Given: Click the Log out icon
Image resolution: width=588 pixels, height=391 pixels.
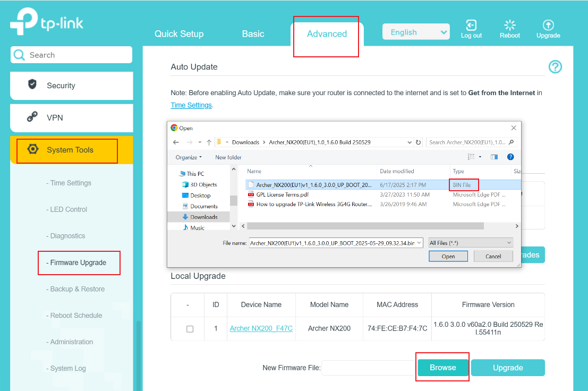Looking at the screenshot, I should (471, 25).
